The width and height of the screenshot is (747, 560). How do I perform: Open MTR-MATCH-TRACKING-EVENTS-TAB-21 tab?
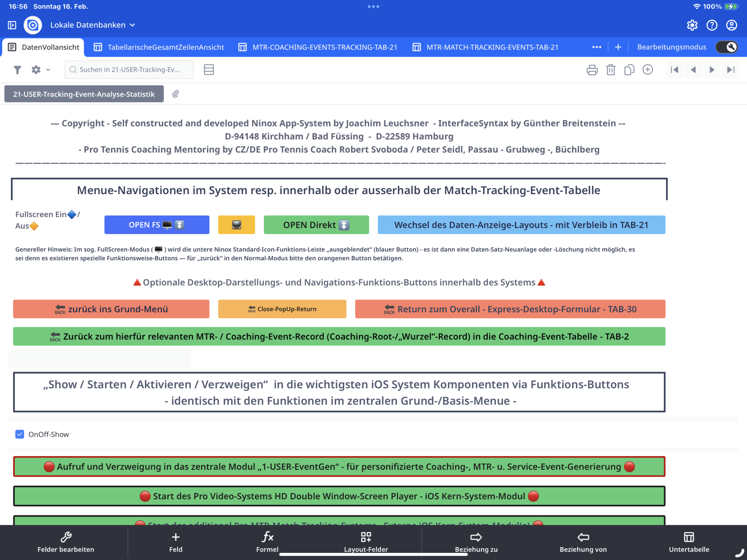click(485, 47)
